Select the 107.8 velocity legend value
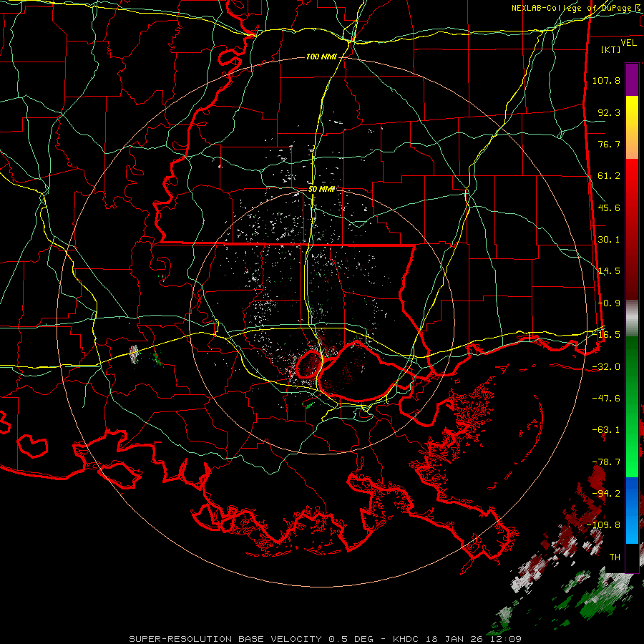This screenshot has height=644, width=644. coord(606,80)
